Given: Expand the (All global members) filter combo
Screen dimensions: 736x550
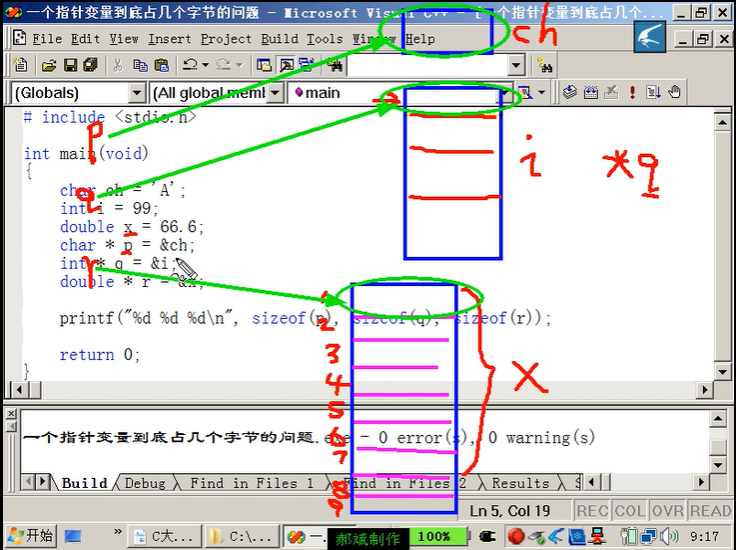Looking at the screenshot, I should click(x=276, y=92).
